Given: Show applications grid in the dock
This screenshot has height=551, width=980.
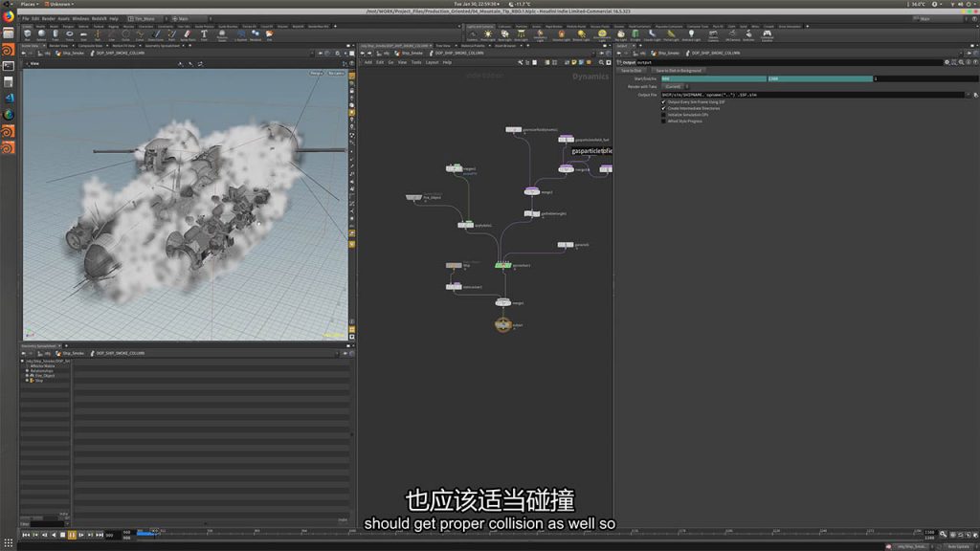Looking at the screenshot, I should point(8,543).
